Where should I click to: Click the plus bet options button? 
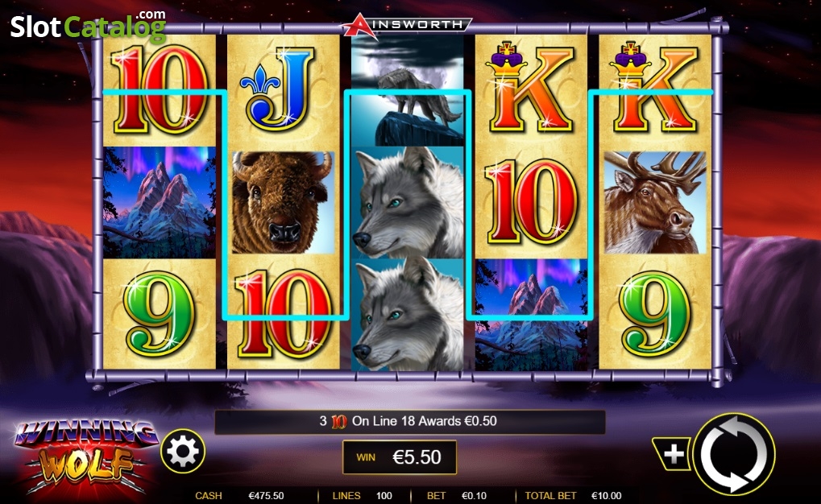click(672, 454)
